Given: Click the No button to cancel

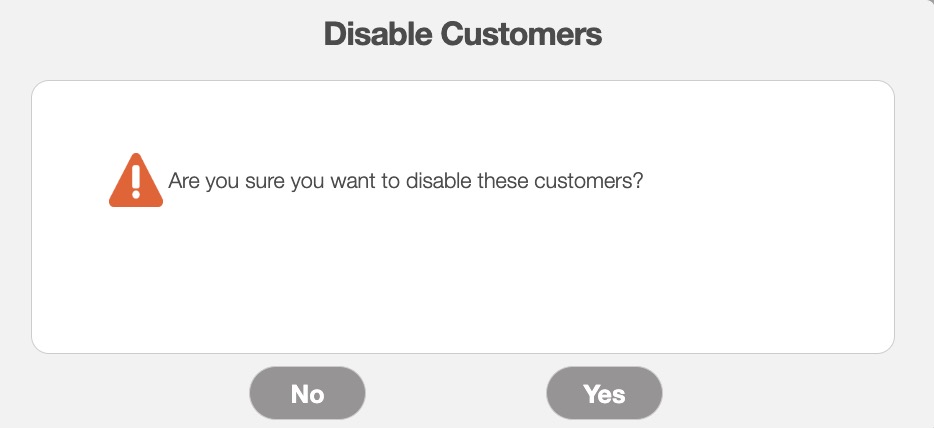Looking at the screenshot, I should 307,393.
